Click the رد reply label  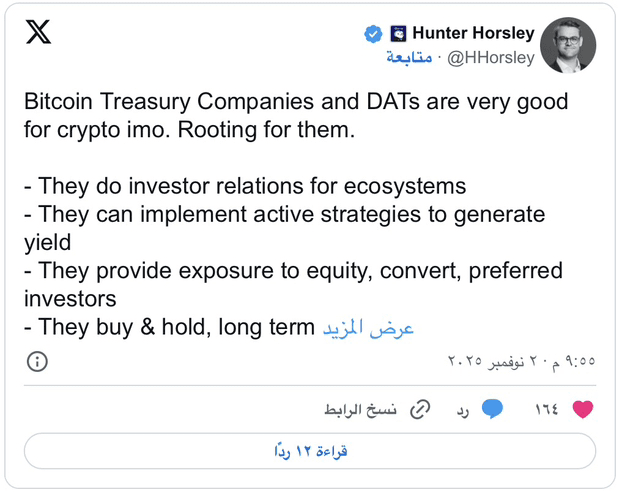[x=463, y=409]
